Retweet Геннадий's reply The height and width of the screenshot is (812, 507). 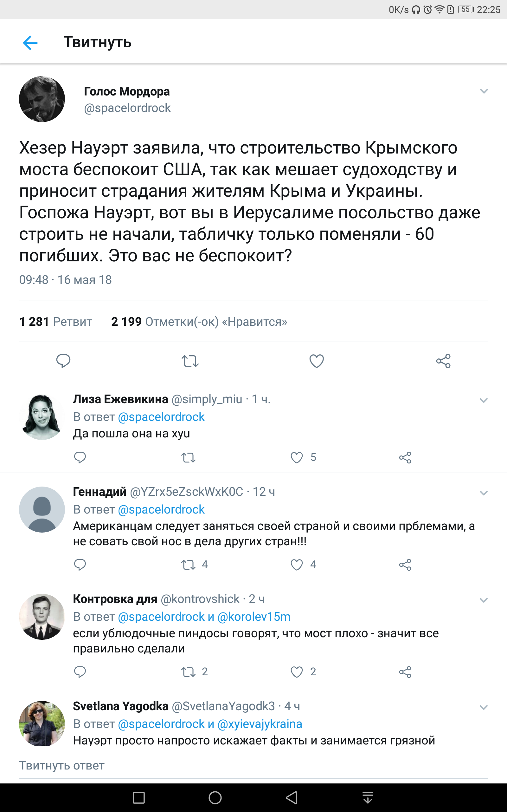click(x=189, y=565)
